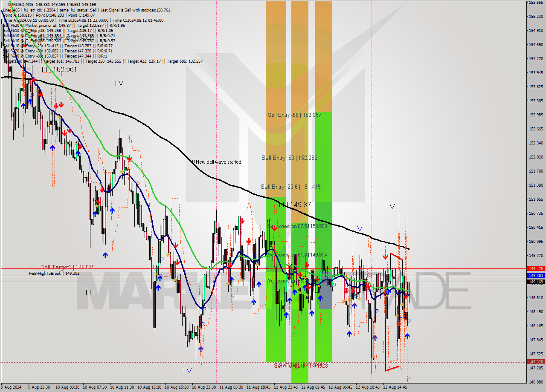This screenshot has height=392, width=546.
Task: Click the '12 Aug 14:45' time axis label
Action: click(395, 387)
